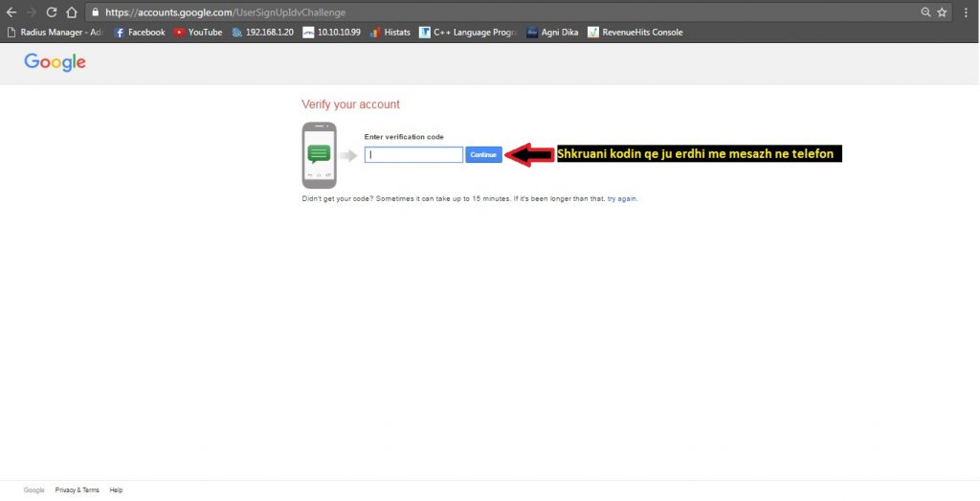
Task: Bookmark this page with the star icon
Action: click(x=942, y=12)
